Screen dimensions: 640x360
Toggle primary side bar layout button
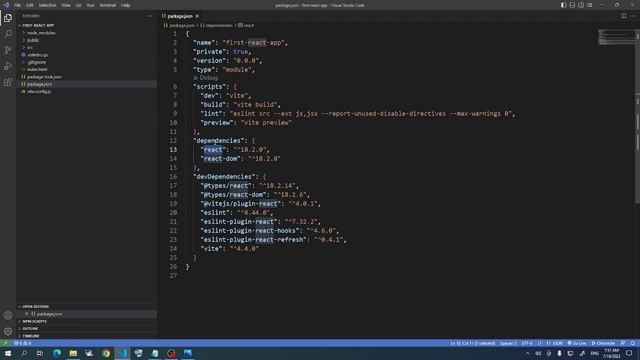point(563,5)
